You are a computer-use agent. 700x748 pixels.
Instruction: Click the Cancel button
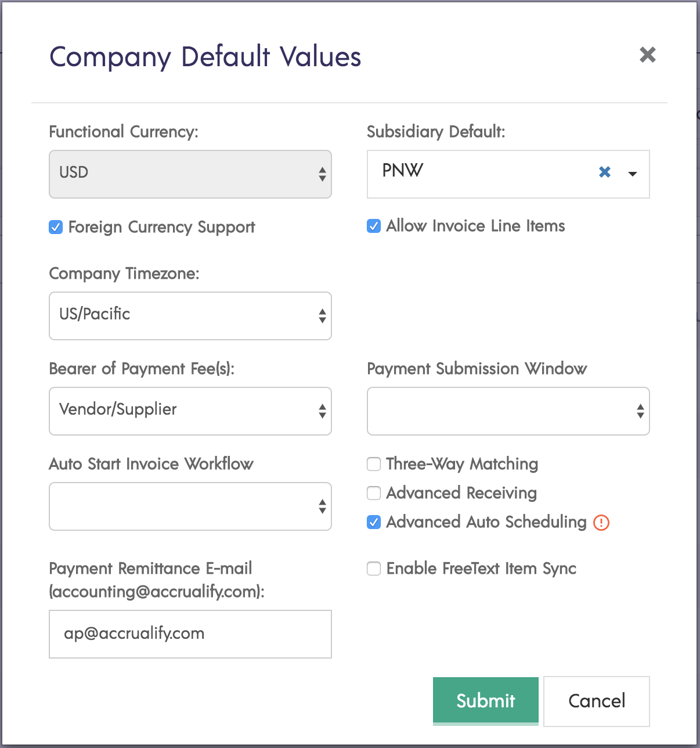pos(596,701)
